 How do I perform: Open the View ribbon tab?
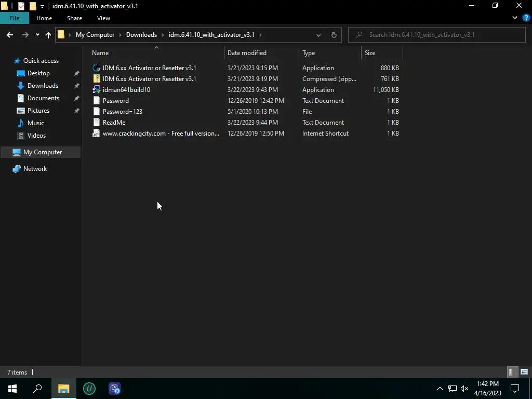point(103,18)
